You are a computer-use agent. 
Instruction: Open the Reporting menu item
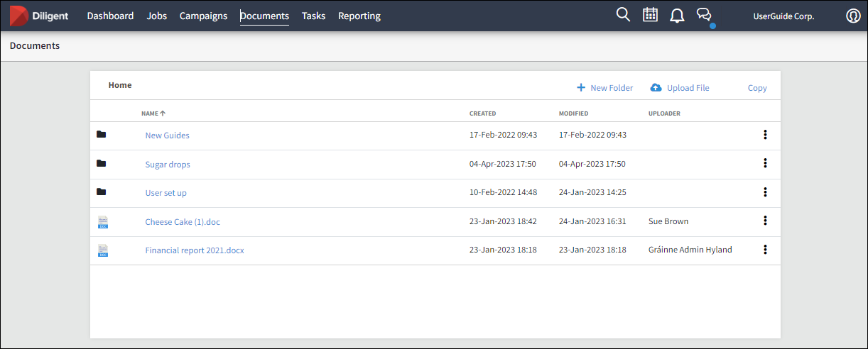click(x=359, y=16)
